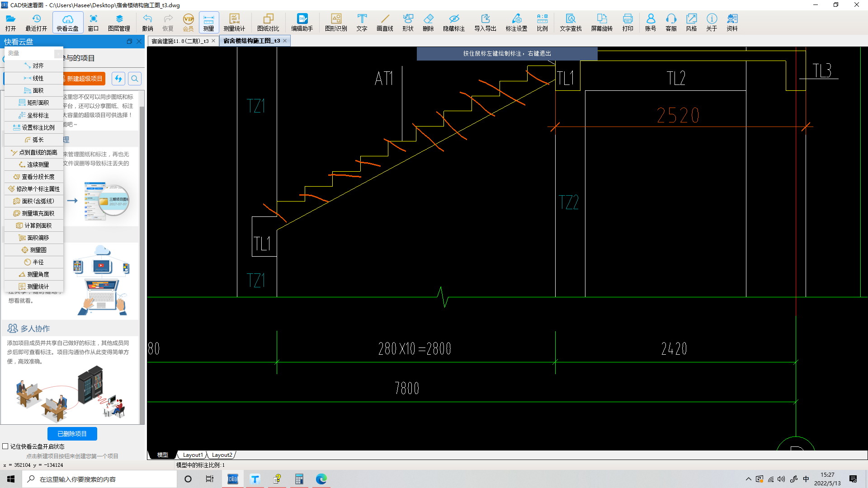Click the cloud panel search icon
The height and width of the screenshot is (488, 868).
click(x=135, y=79)
